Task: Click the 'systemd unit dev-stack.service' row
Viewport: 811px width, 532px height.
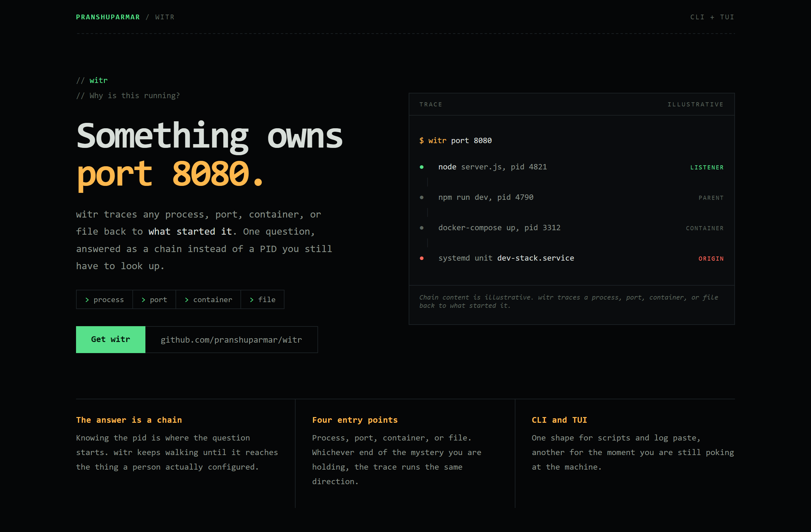Action: coord(572,258)
